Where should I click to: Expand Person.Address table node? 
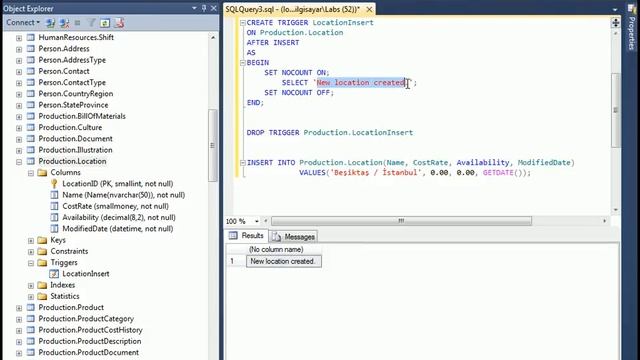(19, 49)
